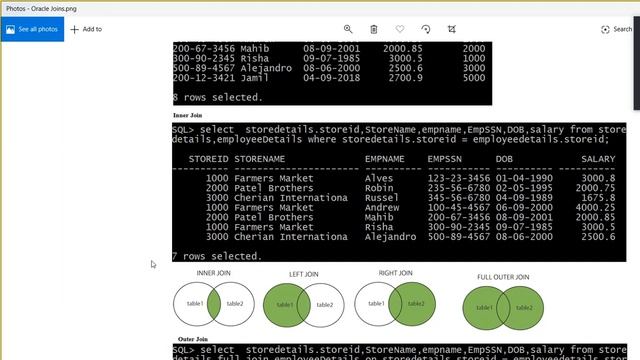The height and width of the screenshot is (360, 640).
Task: Open the Add to menu
Action: point(86,29)
